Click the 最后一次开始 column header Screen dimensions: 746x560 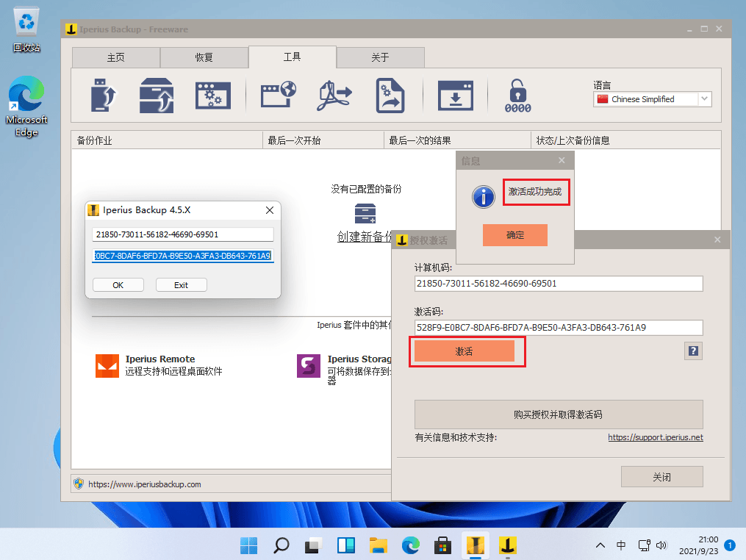323,140
